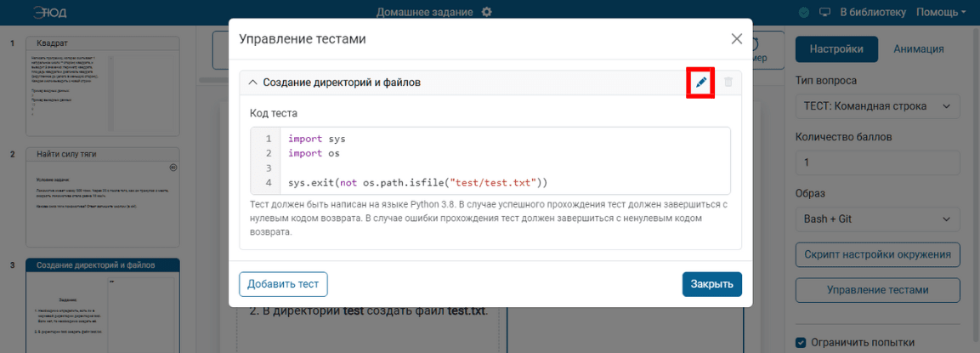Select the Найти силу тяги slide thumbnail
Screen dimensions: 980x353
click(103, 197)
